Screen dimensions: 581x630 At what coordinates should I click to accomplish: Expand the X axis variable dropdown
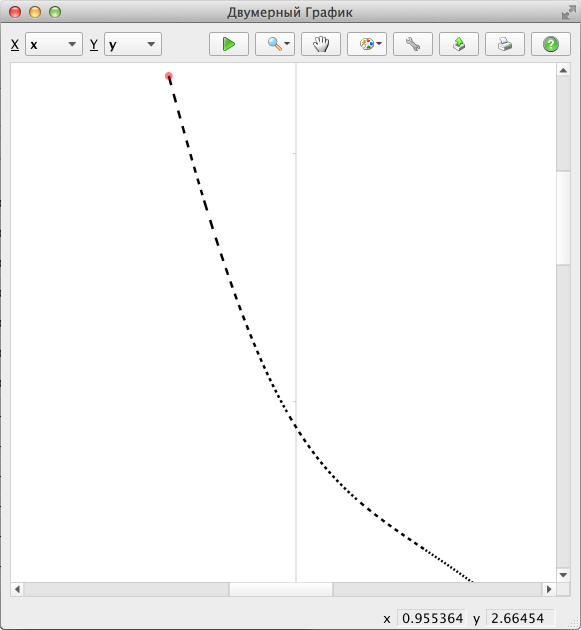pos(54,44)
